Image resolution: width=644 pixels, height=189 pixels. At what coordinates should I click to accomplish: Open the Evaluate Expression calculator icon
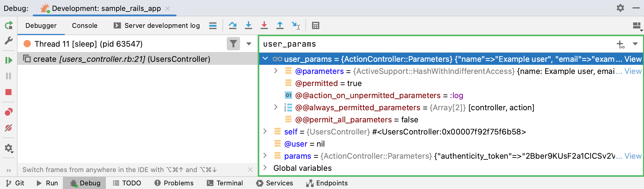tap(315, 25)
